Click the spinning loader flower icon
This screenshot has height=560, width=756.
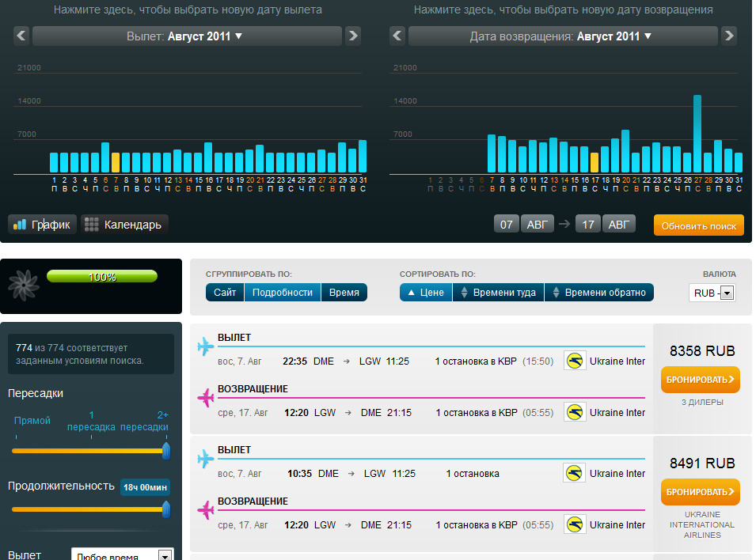(x=24, y=285)
